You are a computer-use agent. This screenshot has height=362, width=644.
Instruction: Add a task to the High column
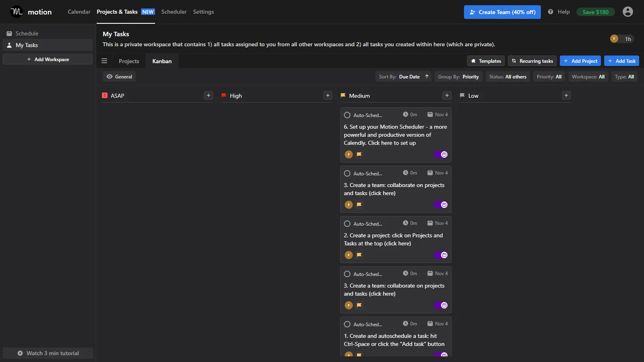328,95
